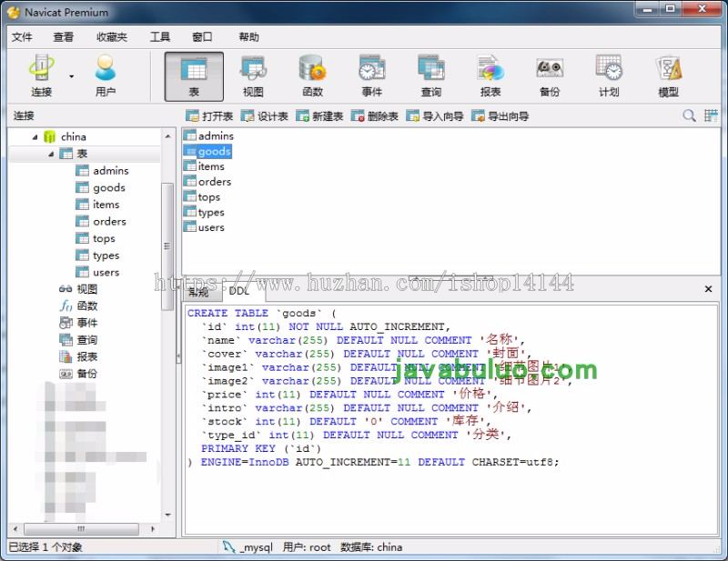Open the Connection dropdown arrow
The height and width of the screenshot is (561, 728).
(72, 76)
